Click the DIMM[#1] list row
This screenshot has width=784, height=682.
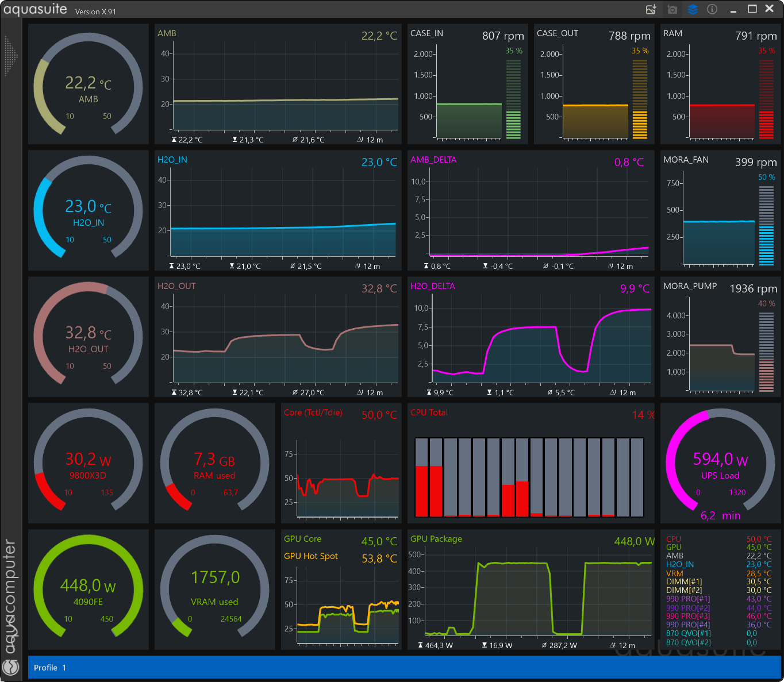pyautogui.click(x=719, y=582)
